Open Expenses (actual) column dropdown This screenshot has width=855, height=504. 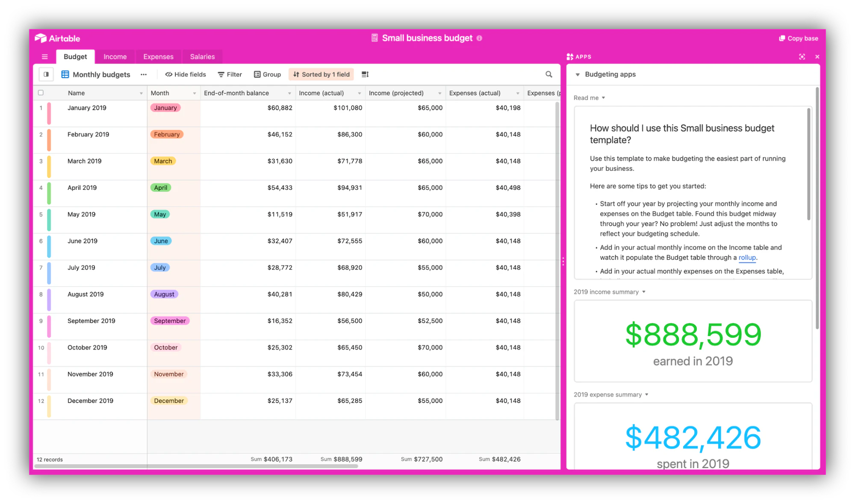pos(518,93)
